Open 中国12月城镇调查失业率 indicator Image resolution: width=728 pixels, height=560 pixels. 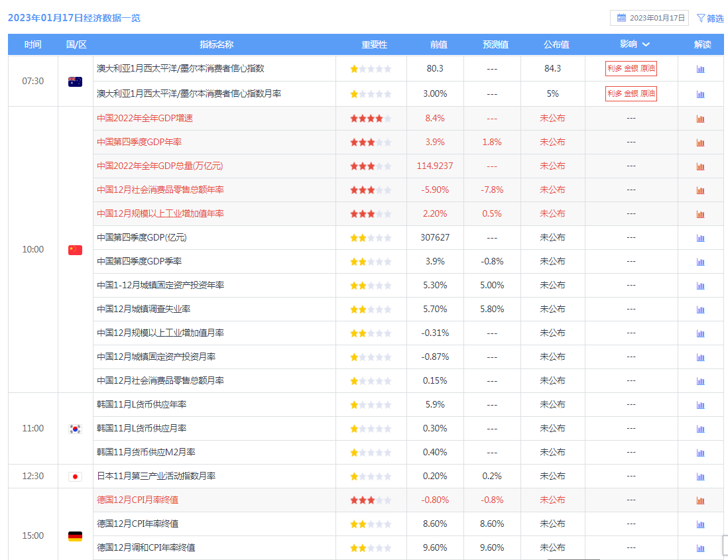click(x=143, y=309)
